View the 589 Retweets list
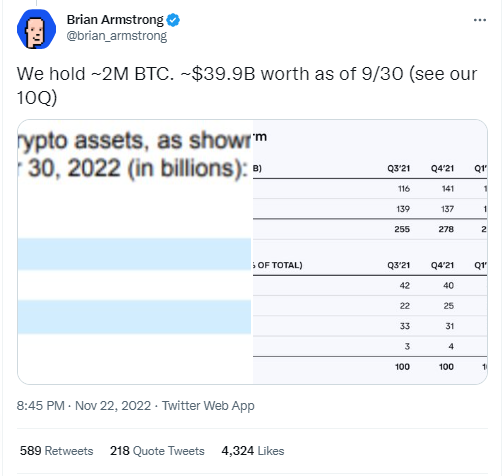The image size is (504, 476). 56,451
